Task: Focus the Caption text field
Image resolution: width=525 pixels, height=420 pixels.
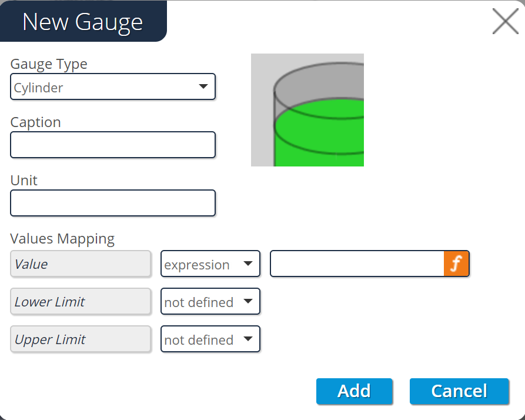Action: 113,145
